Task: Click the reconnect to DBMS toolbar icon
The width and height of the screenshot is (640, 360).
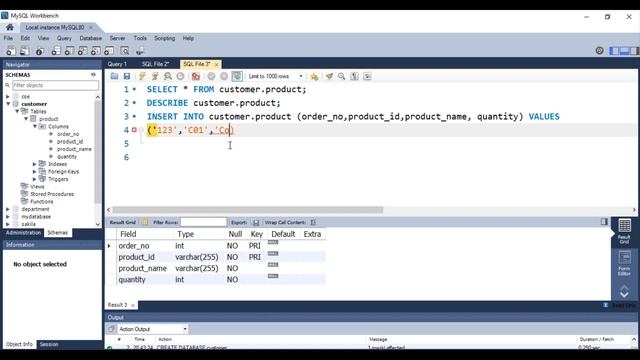Action: 140,51
